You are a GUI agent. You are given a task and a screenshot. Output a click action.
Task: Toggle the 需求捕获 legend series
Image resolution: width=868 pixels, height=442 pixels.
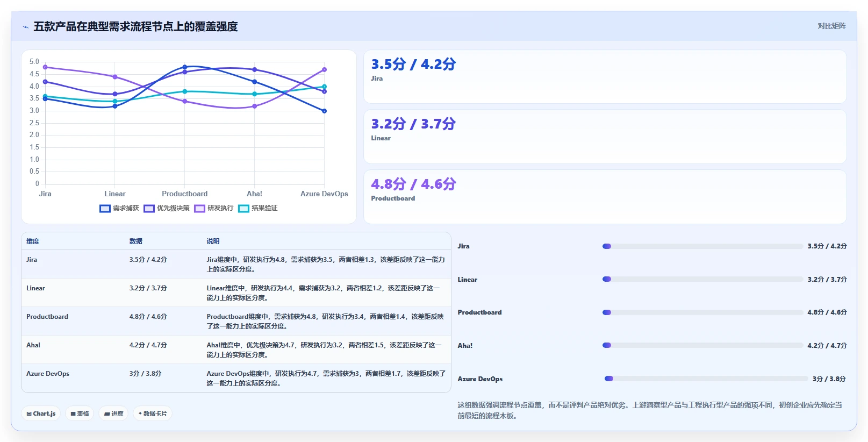pos(119,208)
